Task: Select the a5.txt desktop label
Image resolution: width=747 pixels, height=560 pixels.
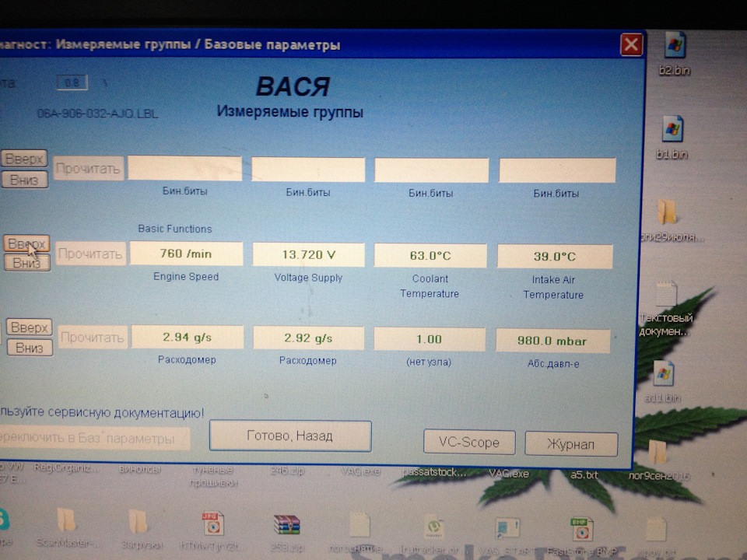Action: tap(584, 474)
